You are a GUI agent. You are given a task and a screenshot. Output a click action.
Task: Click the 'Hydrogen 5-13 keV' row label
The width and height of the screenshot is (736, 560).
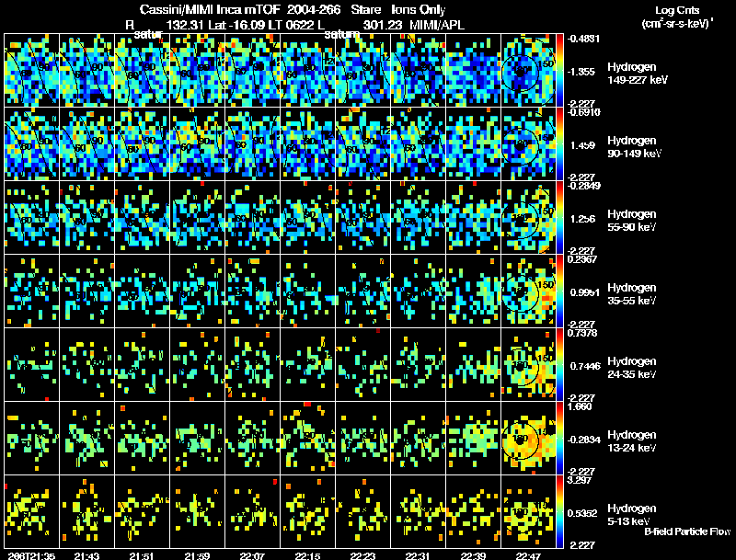(x=632, y=515)
